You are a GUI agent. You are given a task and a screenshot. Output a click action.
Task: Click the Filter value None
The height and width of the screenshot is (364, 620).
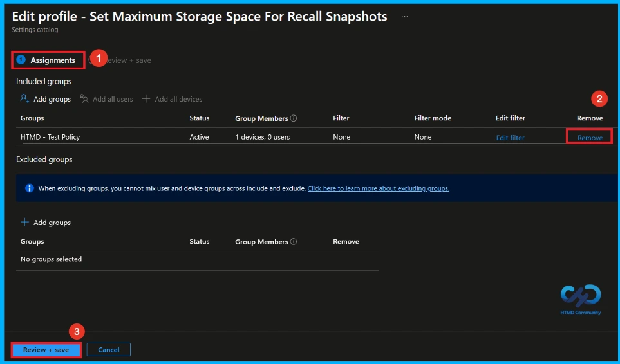click(342, 137)
